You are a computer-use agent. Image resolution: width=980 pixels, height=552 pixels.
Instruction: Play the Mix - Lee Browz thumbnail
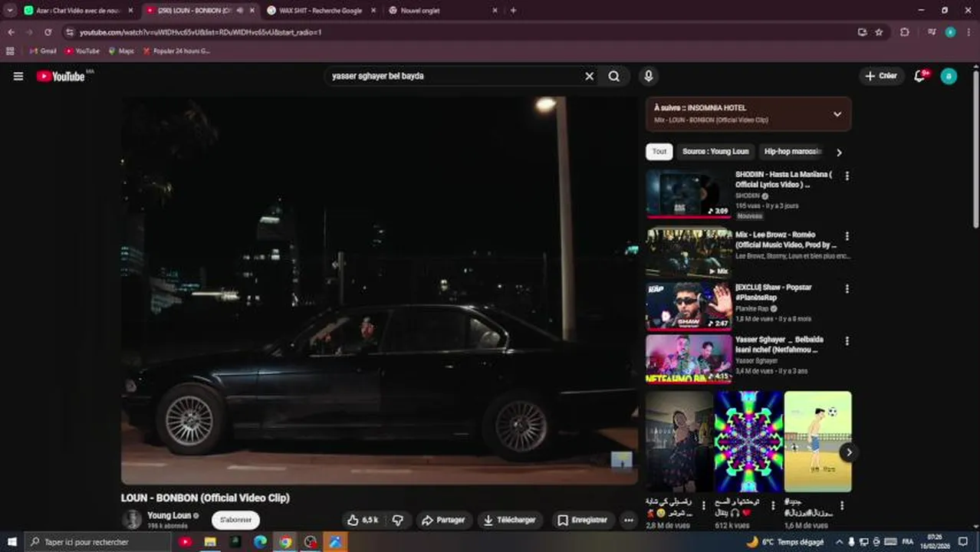click(x=689, y=253)
